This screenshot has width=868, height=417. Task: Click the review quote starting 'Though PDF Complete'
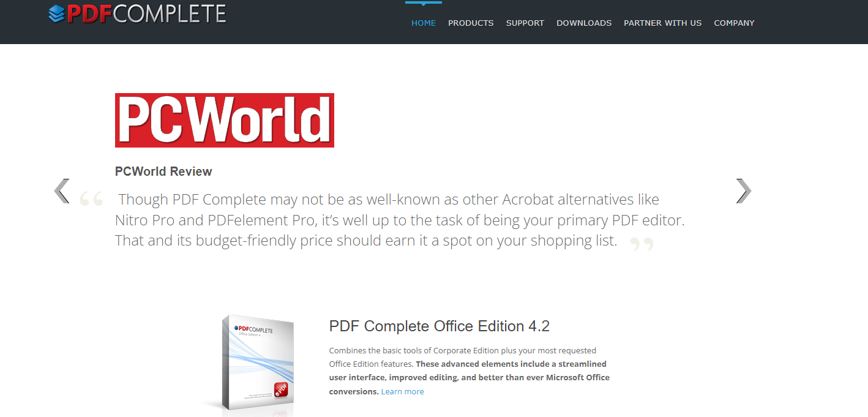[x=400, y=220]
